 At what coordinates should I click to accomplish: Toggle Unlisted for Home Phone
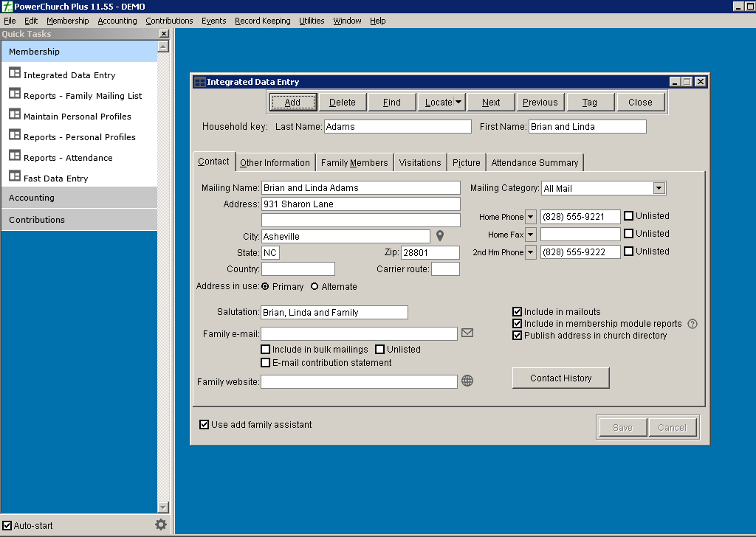click(628, 216)
